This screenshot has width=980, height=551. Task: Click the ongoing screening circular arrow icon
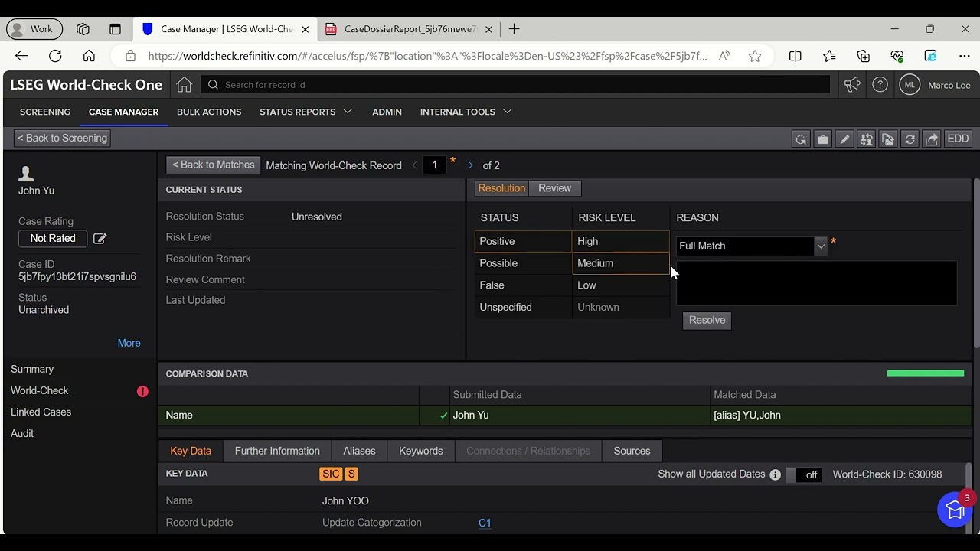(x=801, y=139)
